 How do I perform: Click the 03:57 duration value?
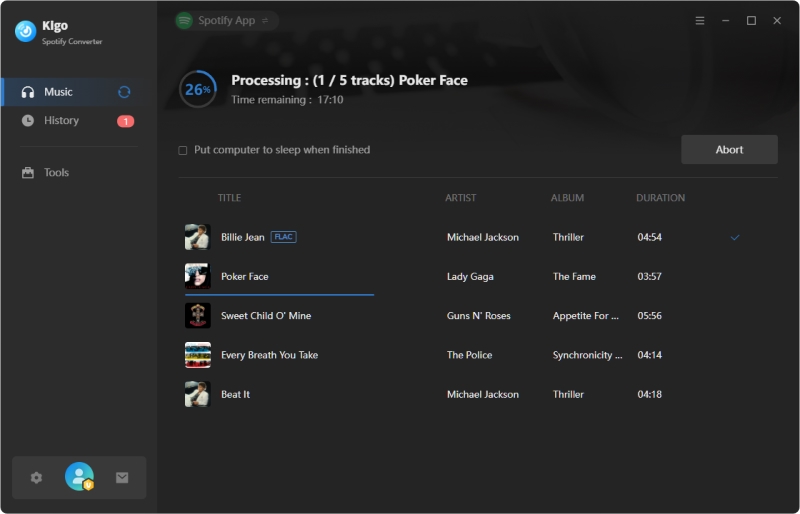pyautogui.click(x=649, y=276)
